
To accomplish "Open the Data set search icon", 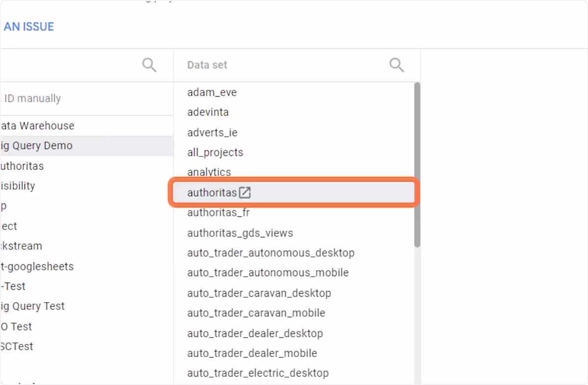I will point(396,65).
